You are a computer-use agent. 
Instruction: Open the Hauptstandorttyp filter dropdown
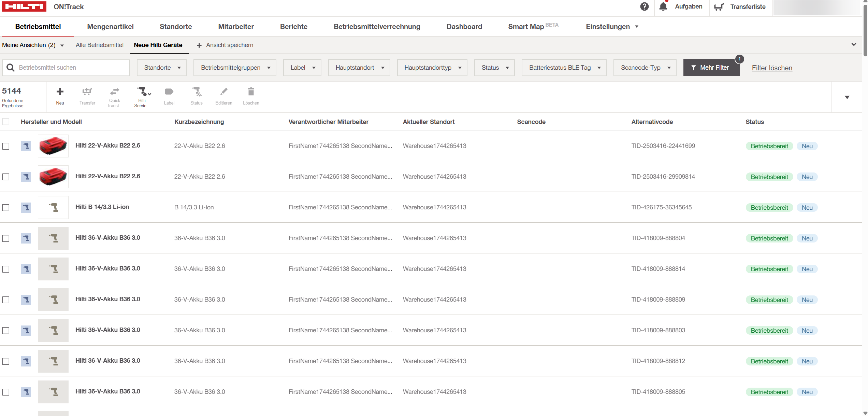pyautogui.click(x=432, y=68)
